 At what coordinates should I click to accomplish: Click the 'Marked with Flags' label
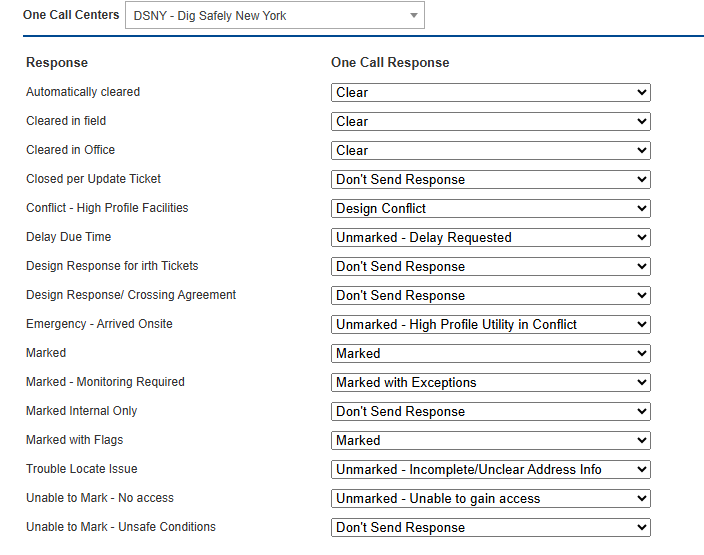[x=75, y=440]
